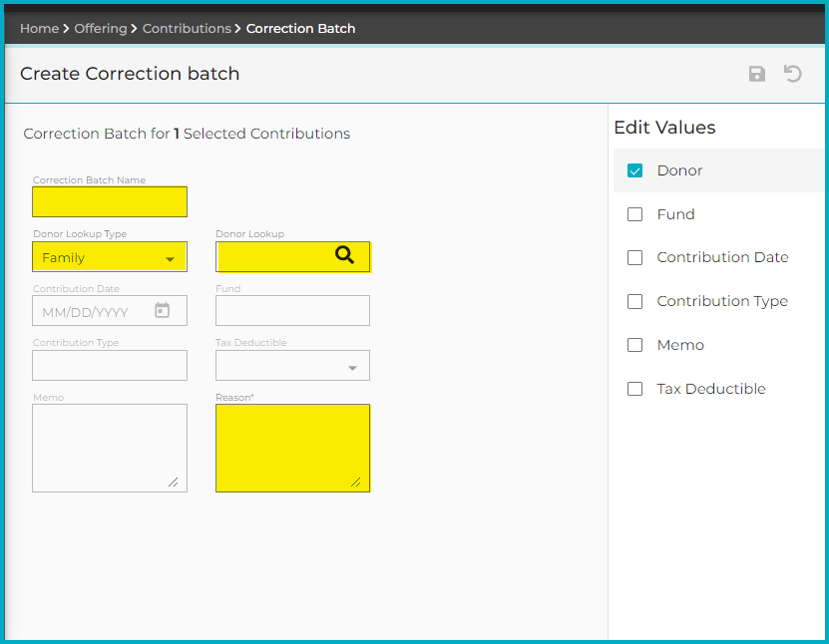Screen dimensions: 829x644
Task: Navigate to Offering breadcrumb link
Action: [101, 28]
